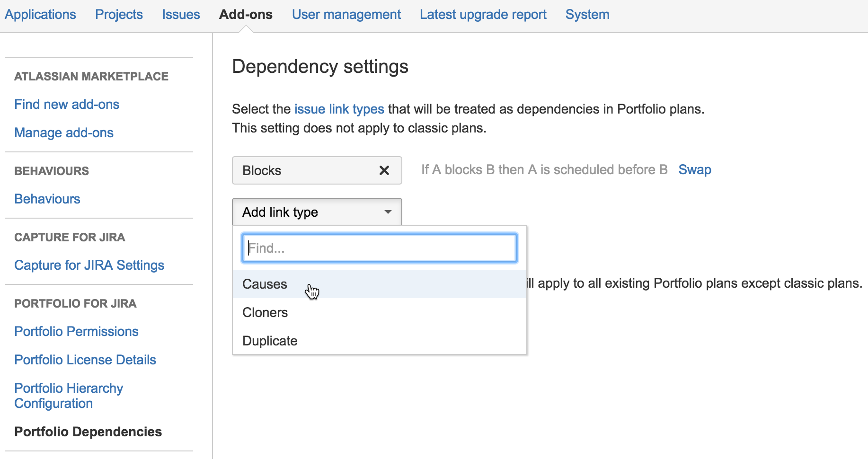Open Manage add-ons link
This screenshot has height=459, width=868.
(x=64, y=132)
